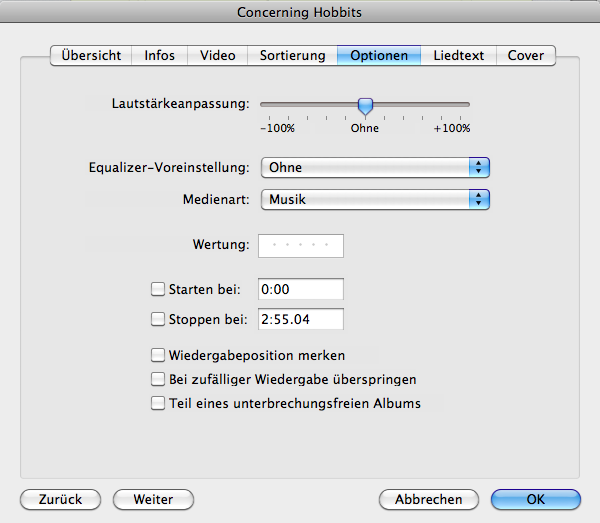Click the Equalizer dropdown blue arrow stepper
The image size is (600, 523).
(479, 168)
